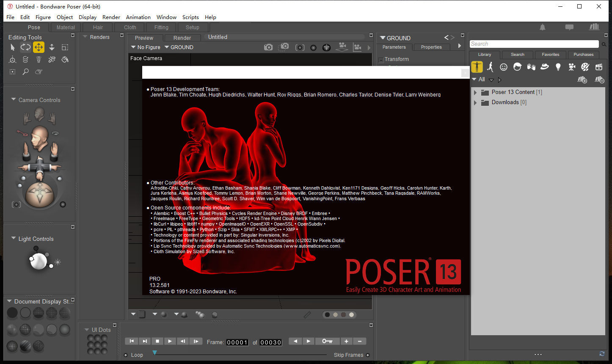This screenshot has height=364, width=612.
Task: Open the Cameras category in Library
Action: pyautogui.click(x=572, y=67)
